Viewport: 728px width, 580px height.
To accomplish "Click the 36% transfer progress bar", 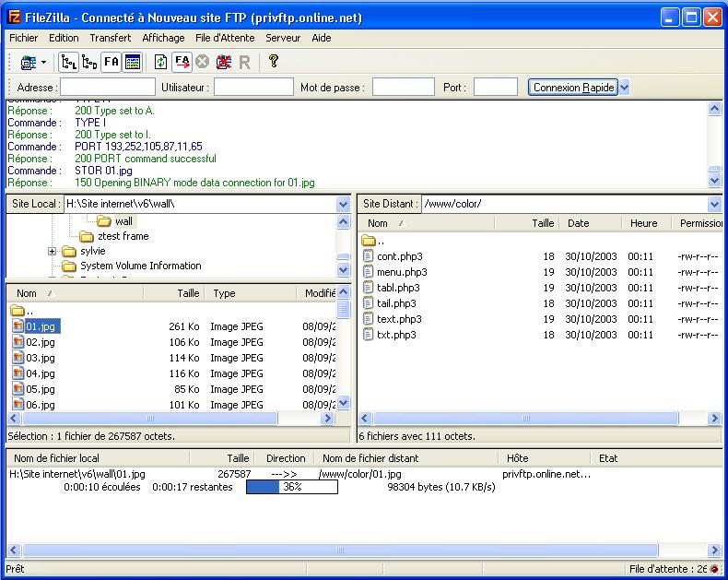I will pos(292,487).
